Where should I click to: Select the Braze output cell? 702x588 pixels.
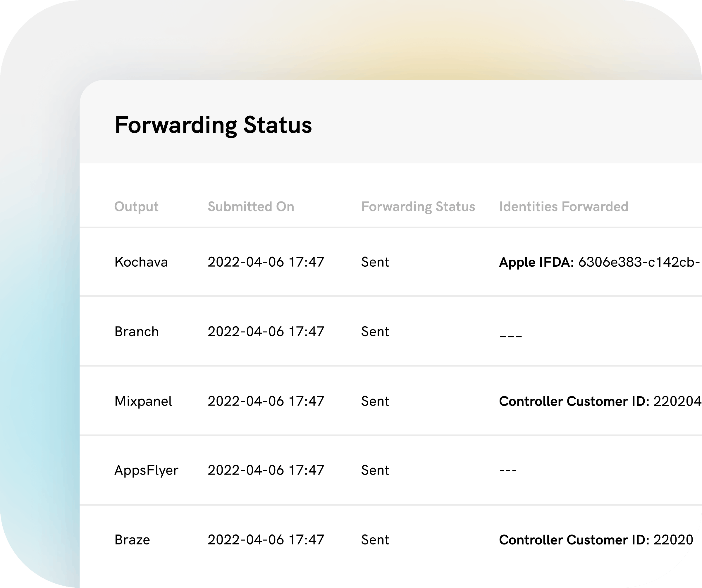tap(133, 540)
